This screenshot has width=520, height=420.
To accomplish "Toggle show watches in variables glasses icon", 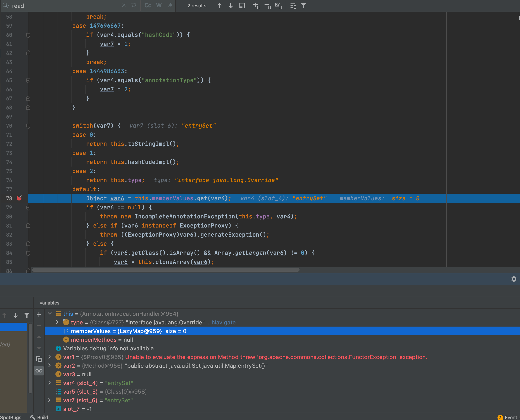I will [x=39, y=371].
